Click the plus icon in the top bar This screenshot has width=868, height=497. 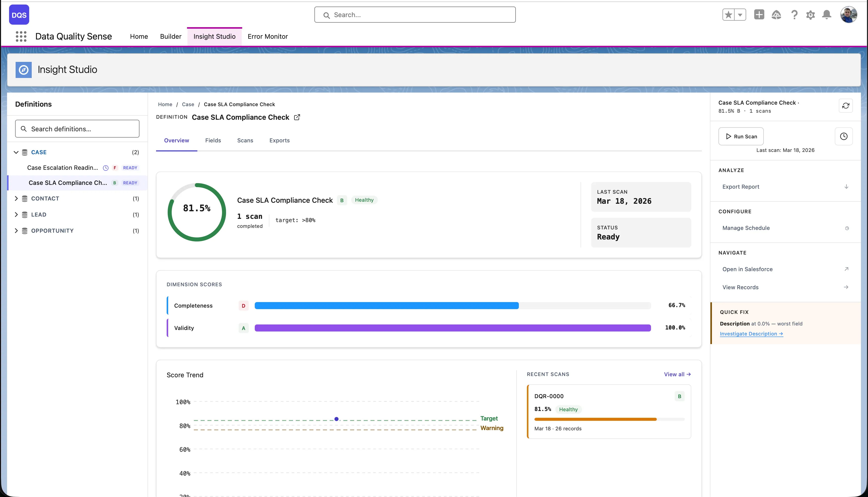pyautogui.click(x=759, y=15)
